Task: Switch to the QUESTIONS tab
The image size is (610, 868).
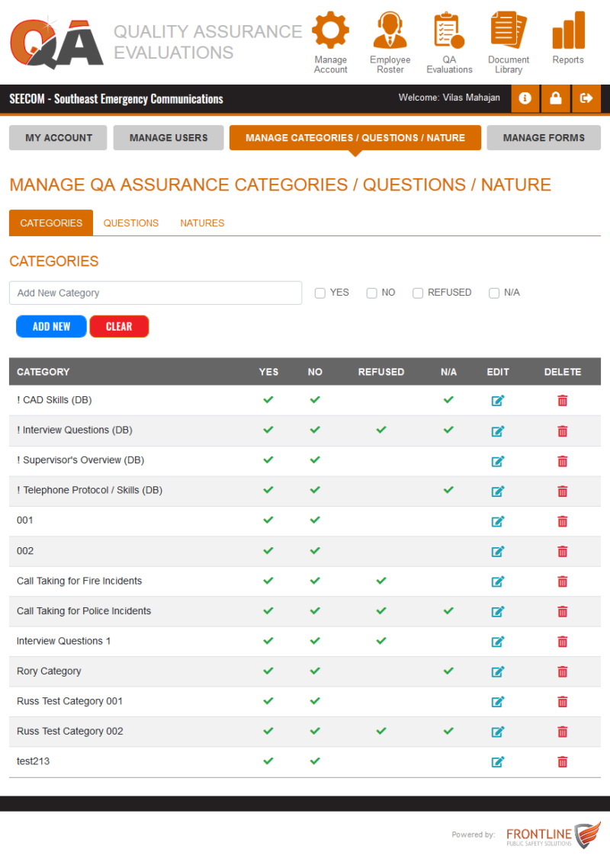Action: [130, 223]
